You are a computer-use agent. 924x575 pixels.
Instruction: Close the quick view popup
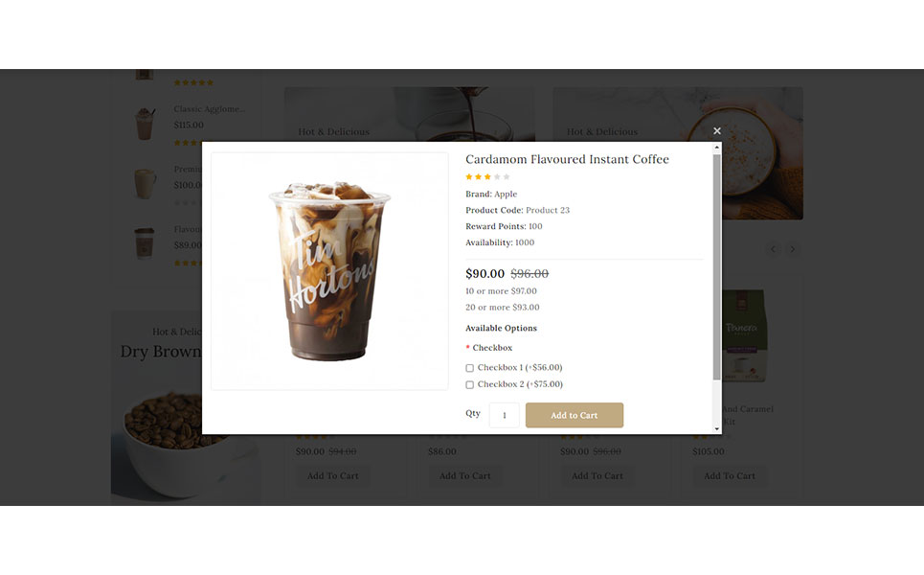716,131
